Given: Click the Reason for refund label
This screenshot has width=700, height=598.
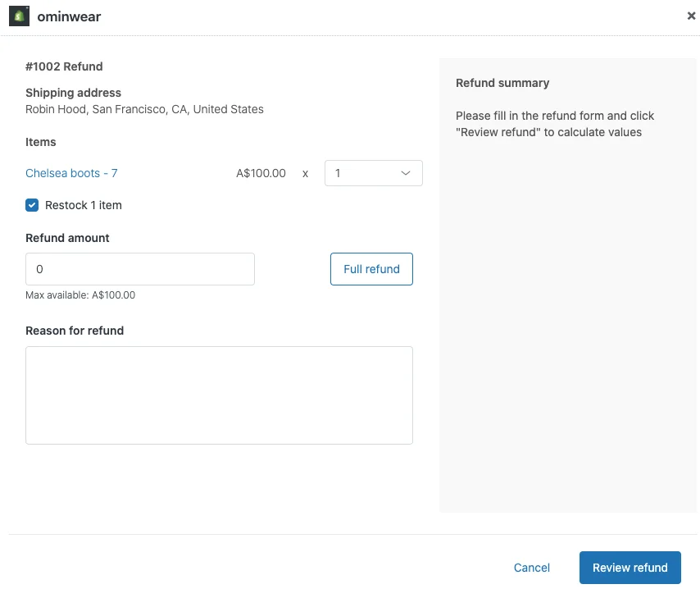Looking at the screenshot, I should 75,331.
